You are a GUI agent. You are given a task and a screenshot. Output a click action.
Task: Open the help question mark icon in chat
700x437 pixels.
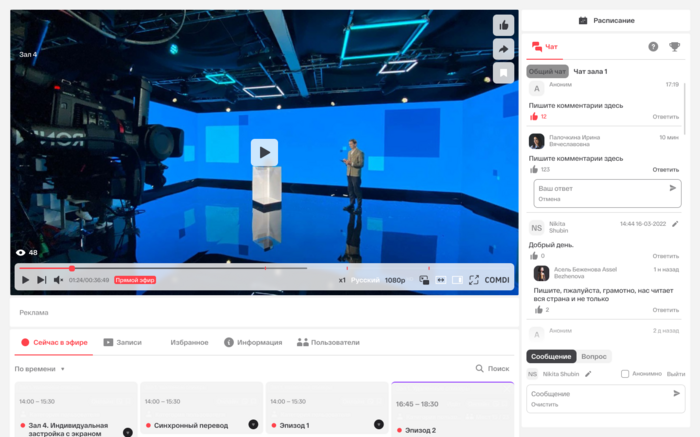(653, 46)
